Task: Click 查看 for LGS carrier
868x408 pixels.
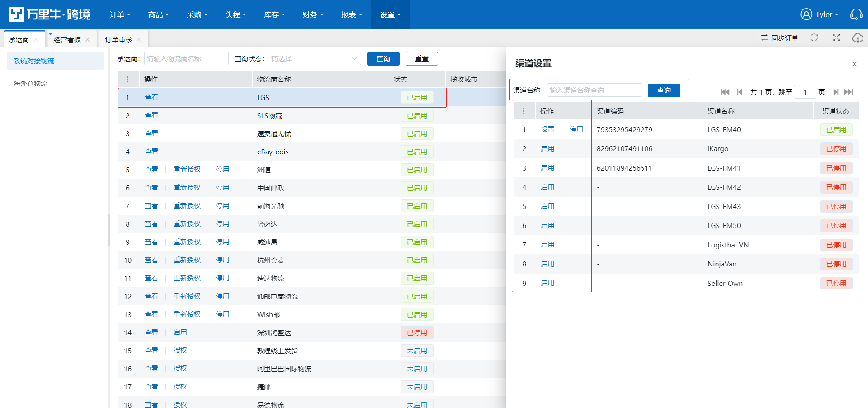Action: [151, 97]
